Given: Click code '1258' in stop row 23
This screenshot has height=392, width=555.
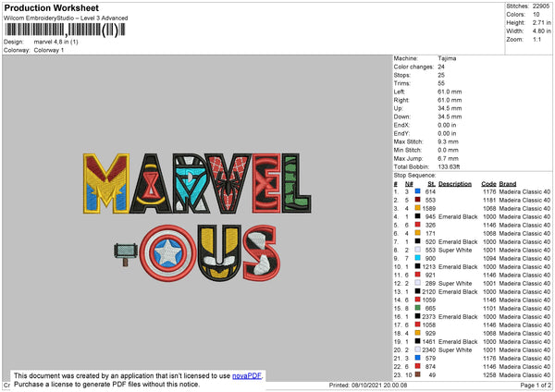Looking at the screenshot, I should pyautogui.click(x=489, y=374).
